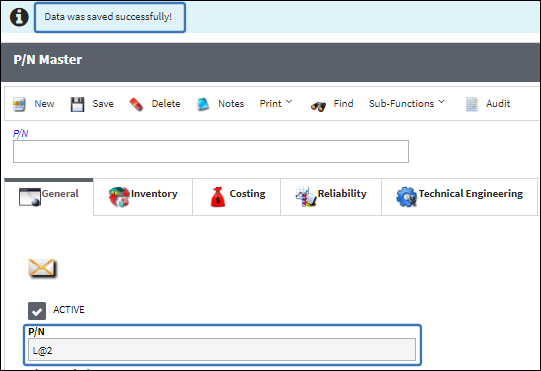Click the Costing money bag icon
Image resolution: width=541 pixels, height=371 pixels.
pos(218,197)
